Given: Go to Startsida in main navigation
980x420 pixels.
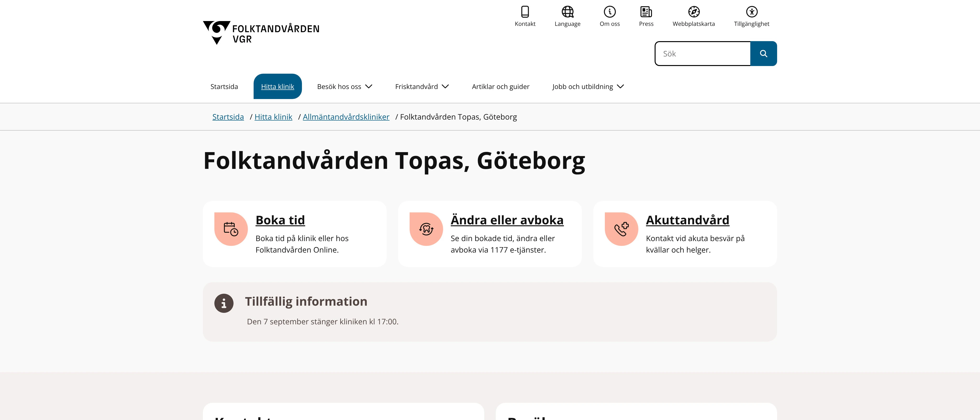Looking at the screenshot, I should (224, 87).
